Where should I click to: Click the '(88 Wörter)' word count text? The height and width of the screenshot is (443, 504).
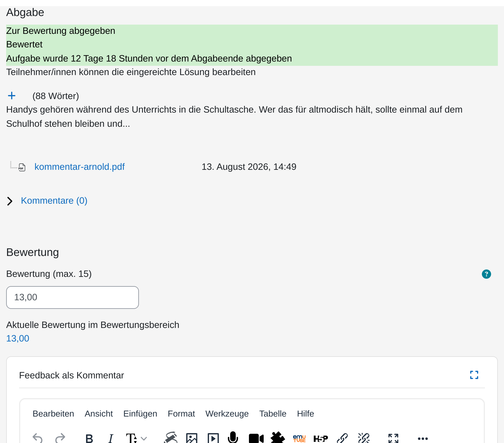point(56,96)
